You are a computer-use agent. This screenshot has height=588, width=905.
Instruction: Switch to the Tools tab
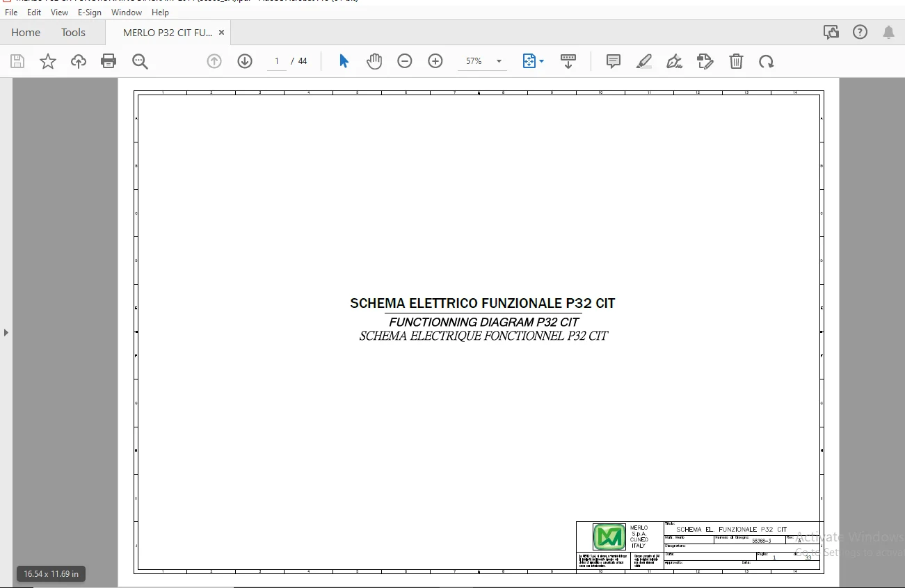click(x=73, y=32)
